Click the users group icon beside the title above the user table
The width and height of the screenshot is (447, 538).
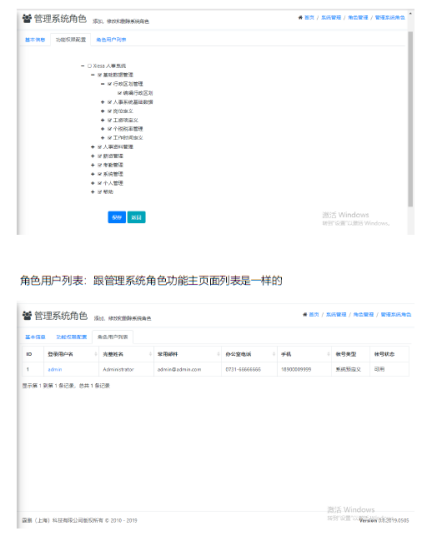coord(27,315)
